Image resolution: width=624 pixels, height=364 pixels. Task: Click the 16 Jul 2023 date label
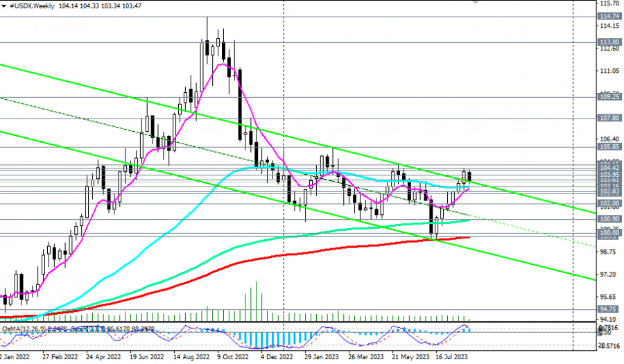(451, 357)
